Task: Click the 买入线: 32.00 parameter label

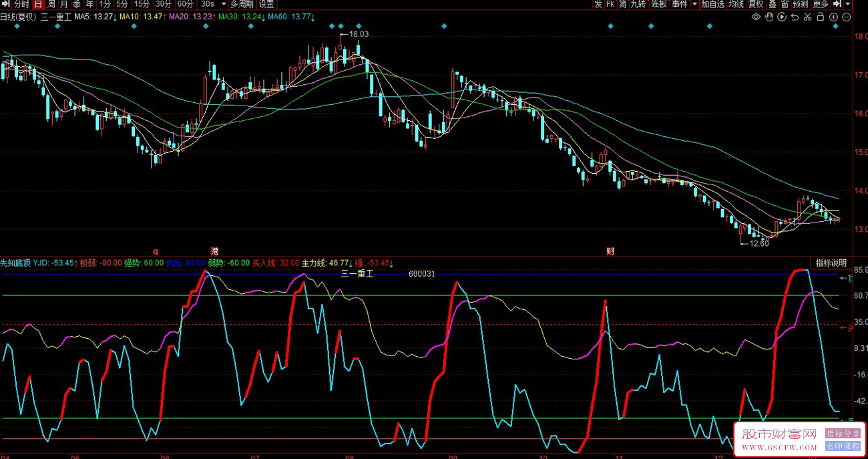Action: point(276,263)
